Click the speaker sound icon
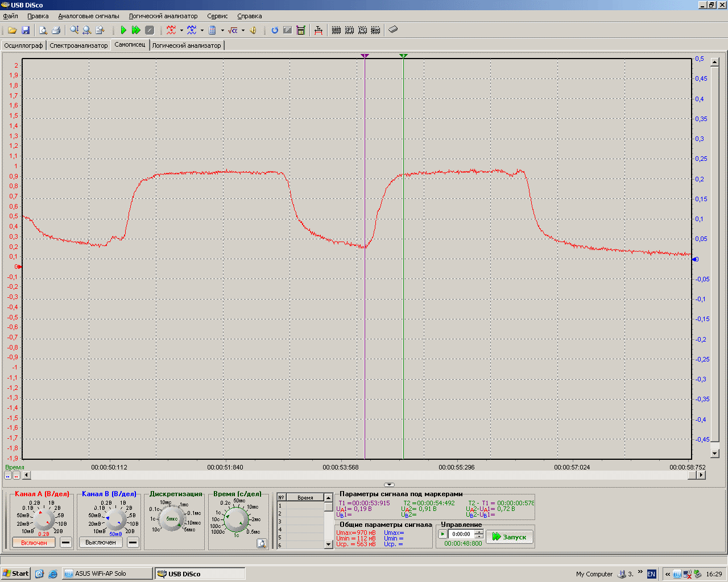 [x=254, y=30]
